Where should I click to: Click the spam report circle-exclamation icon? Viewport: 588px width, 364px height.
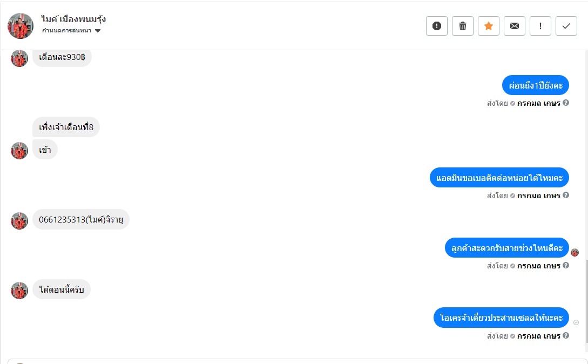437,26
